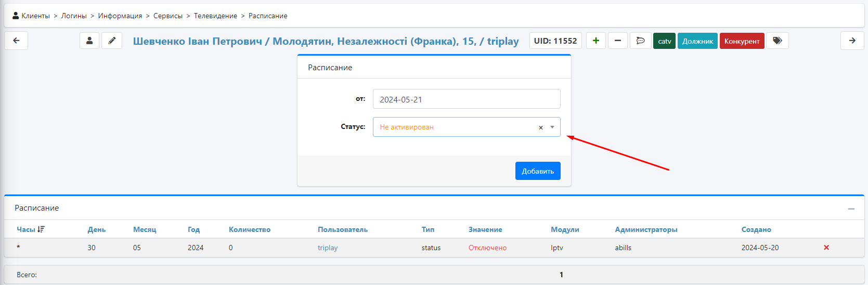The width and height of the screenshot is (868, 285).
Task: Open the Телевидение breadcrumb
Action: 215,16
